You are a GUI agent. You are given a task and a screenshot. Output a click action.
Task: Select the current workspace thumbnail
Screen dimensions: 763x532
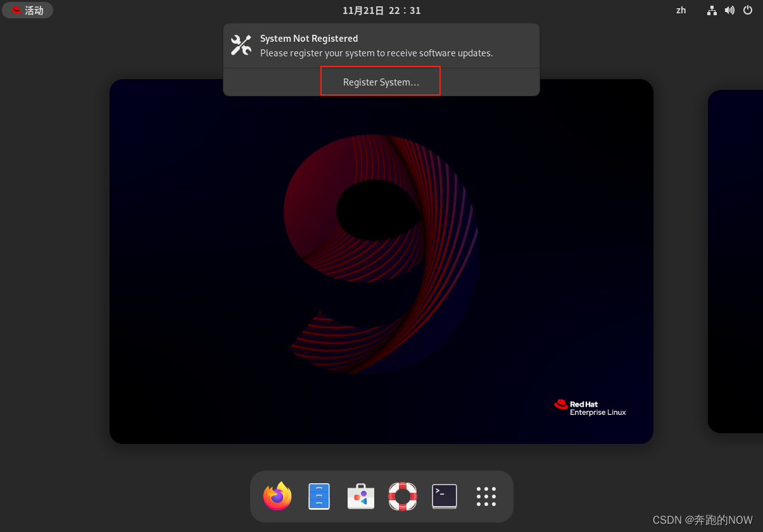[381, 262]
